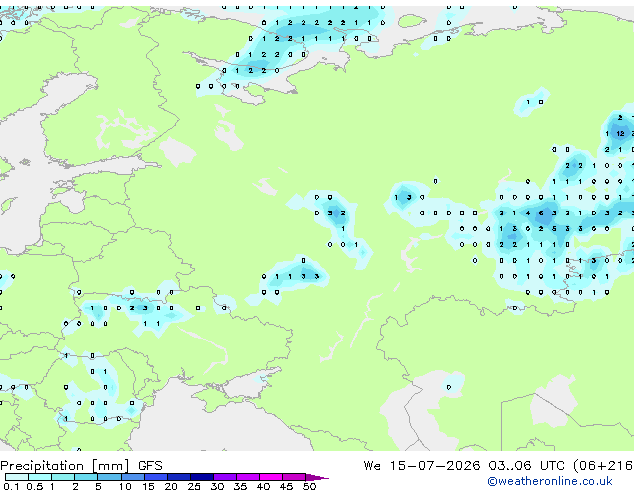Screen dimensions: 634x490
Task: Click the legend scale label '0.5'
Action: click(x=34, y=486)
